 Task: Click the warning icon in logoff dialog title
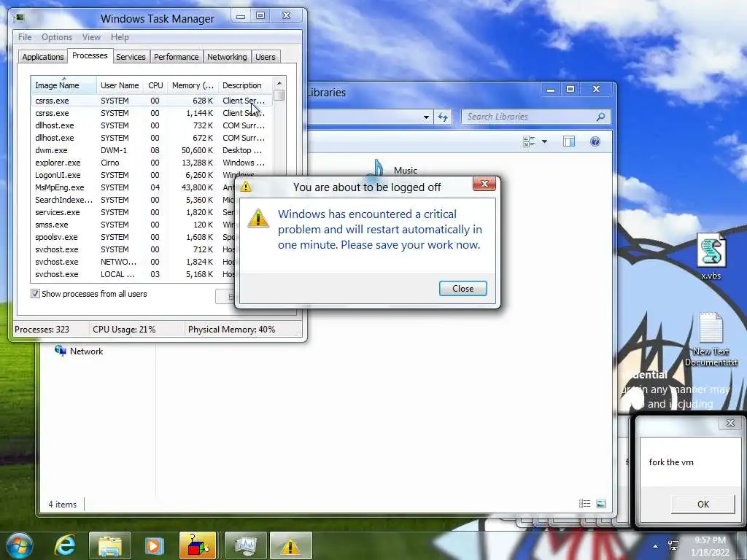click(246, 187)
